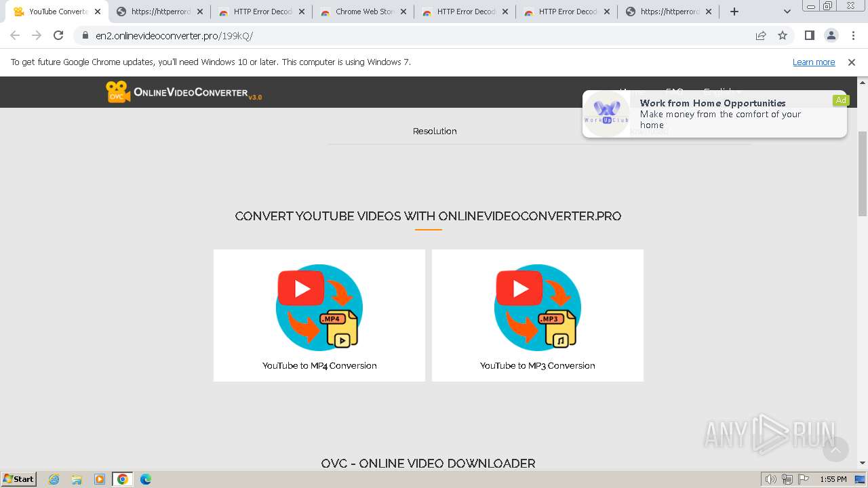This screenshot has width=868, height=488.
Task: Go forward to next page
Action: tap(37, 35)
